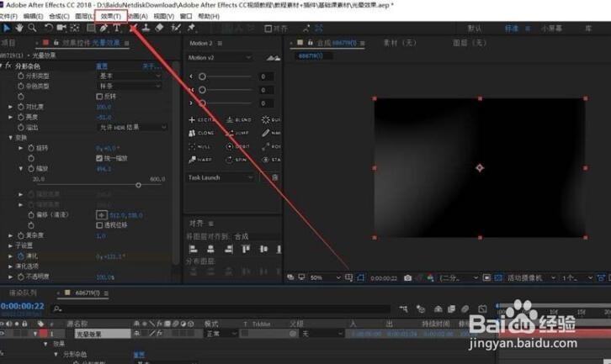Hide the 光晕效果 layer via eye toggle
Image resolution: width=611 pixels, height=364 pixels.
point(3,334)
